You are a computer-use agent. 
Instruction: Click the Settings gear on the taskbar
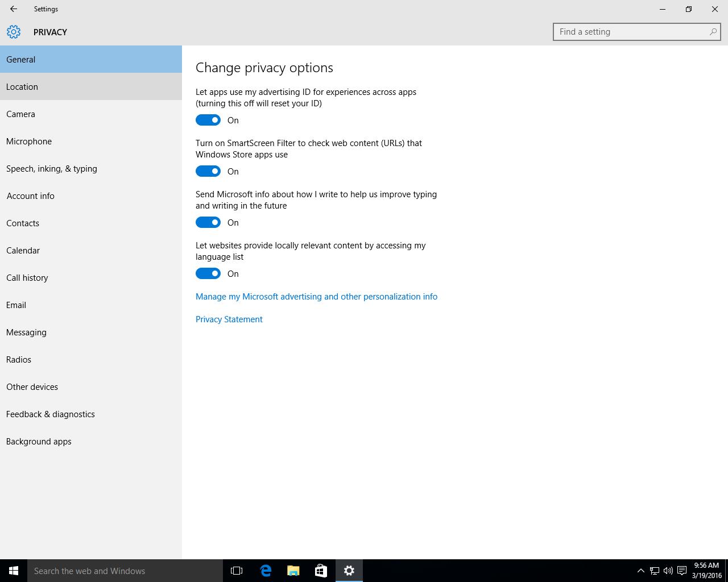click(349, 571)
